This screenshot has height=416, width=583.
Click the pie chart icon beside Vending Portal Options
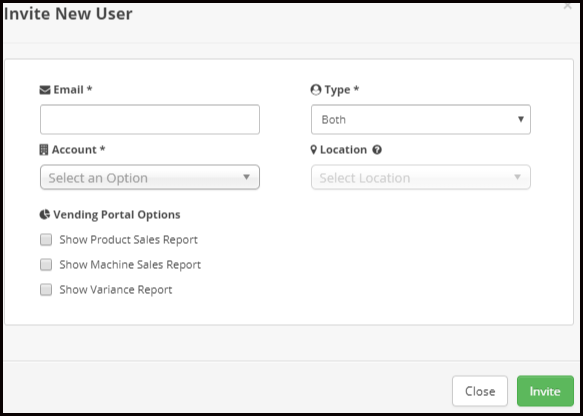[x=45, y=215]
